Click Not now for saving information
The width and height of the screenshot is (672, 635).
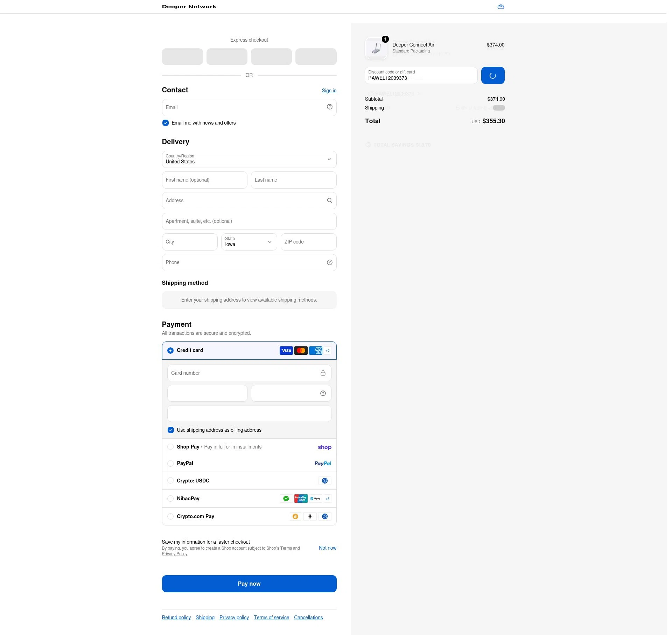[x=328, y=548]
